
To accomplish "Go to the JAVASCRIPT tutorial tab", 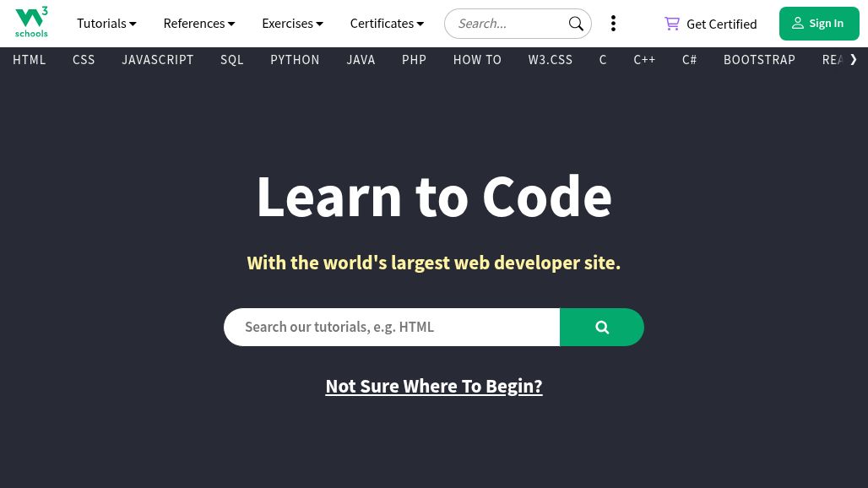I will point(158,60).
